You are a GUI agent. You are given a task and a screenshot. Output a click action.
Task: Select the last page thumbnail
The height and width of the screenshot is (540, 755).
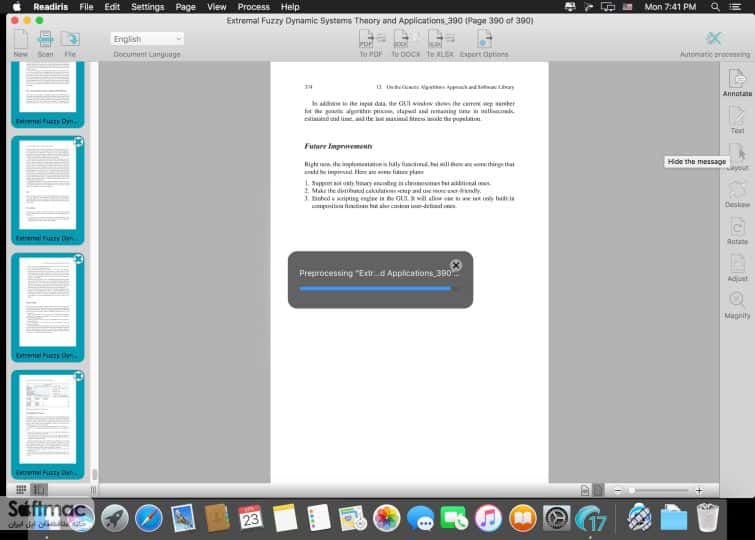(47, 424)
